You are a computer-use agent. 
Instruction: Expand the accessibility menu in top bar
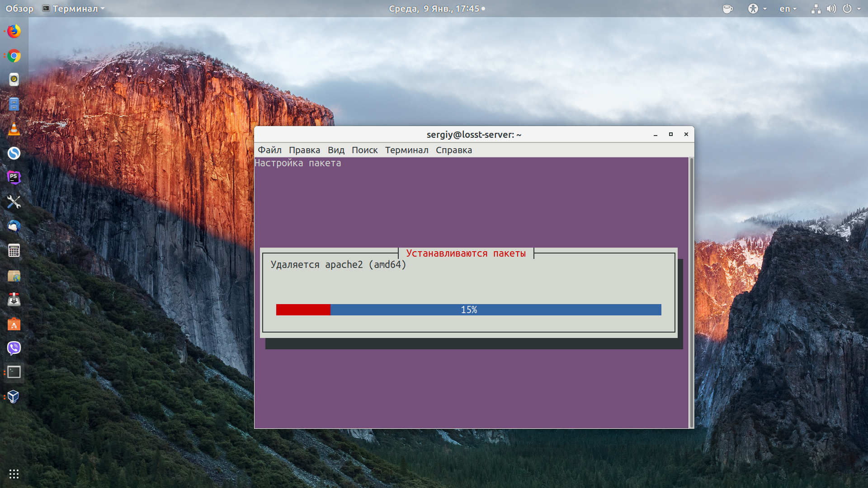pyautogui.click(x=757, y=9)
